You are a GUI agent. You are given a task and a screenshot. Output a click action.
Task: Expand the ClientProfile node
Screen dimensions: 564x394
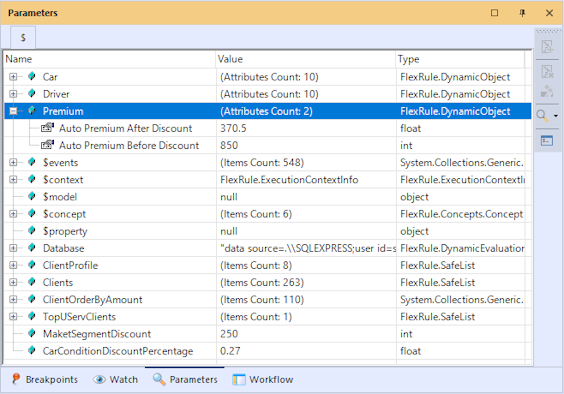tap(13, 265)
